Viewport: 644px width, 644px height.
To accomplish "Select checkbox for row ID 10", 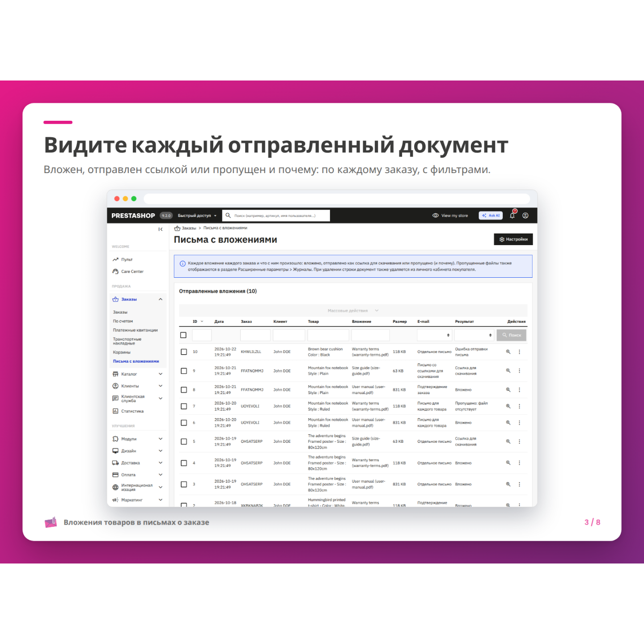I will pos(184,352).
